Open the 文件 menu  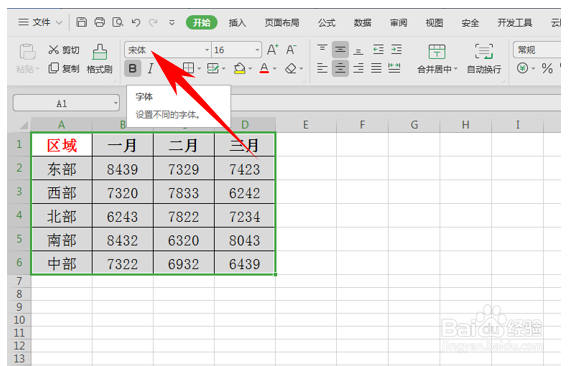pyautogui.click(x=40, y=22)
